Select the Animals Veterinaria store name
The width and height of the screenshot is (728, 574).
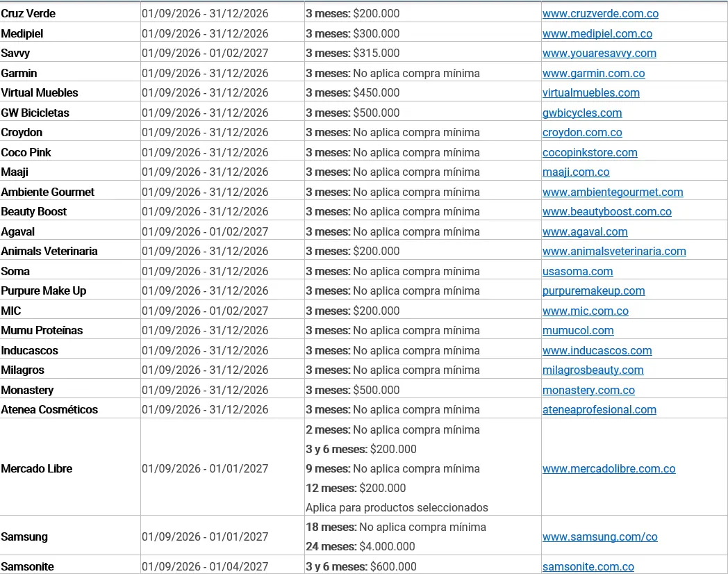(x=49, y=251)
